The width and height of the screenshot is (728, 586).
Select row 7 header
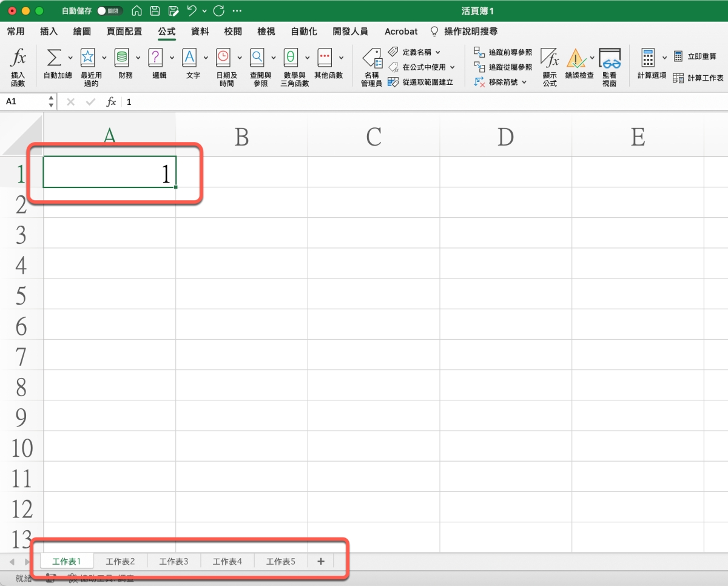22,356
